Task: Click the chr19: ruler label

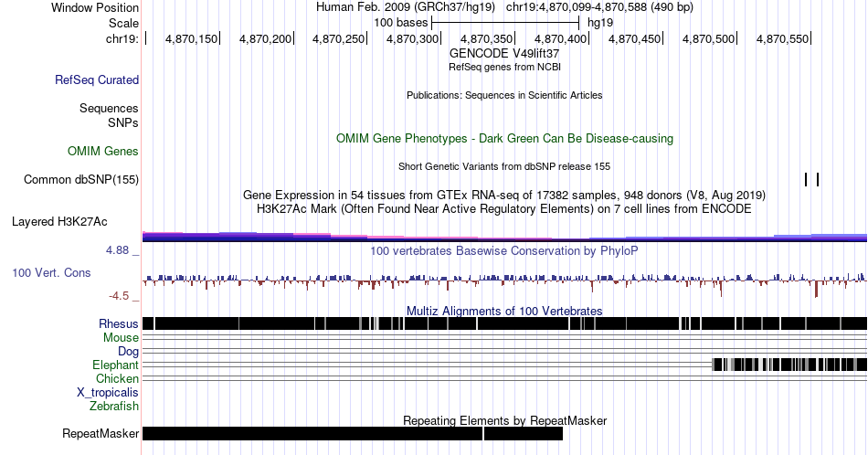Action: pyautogui.click(x=122, y=38)
